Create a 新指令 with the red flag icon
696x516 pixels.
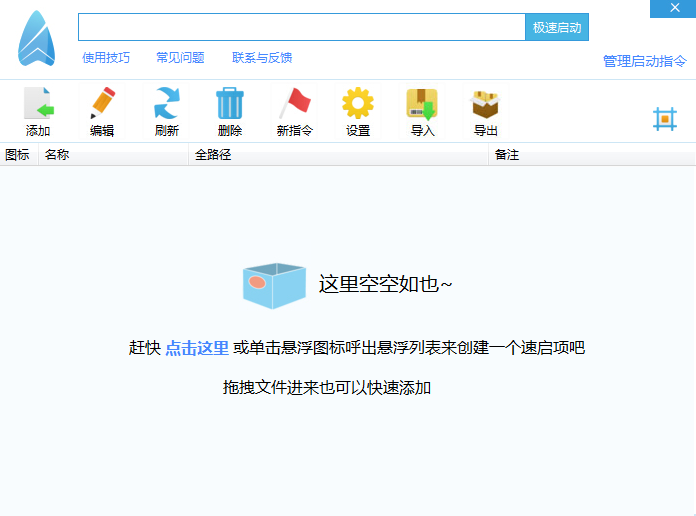click(295, 103)
